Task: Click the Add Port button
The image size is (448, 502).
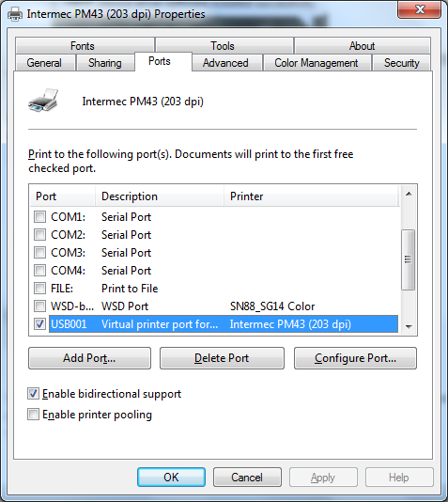Action: 89,358
